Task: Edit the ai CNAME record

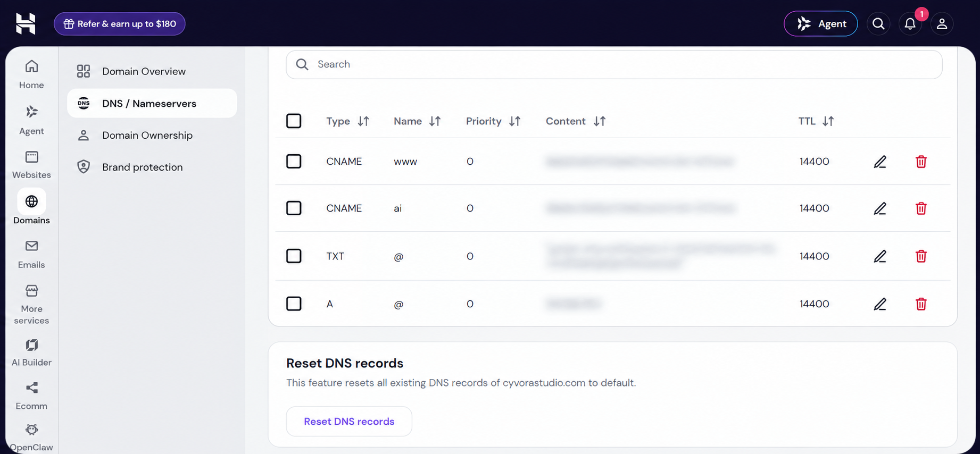Action: [880, 208]
